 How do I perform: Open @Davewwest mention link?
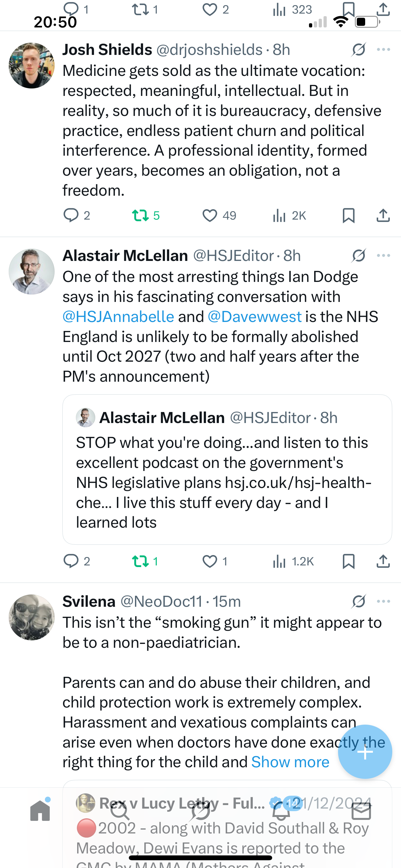(254, 317)
